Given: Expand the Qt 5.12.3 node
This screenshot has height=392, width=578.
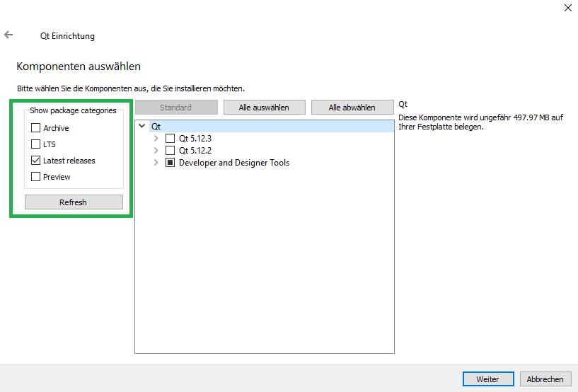Looking at the screenshot, I should pos(156,138).
